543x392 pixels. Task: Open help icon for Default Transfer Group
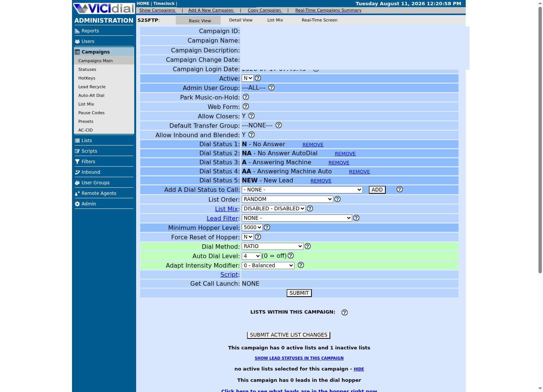pos(279,125)
